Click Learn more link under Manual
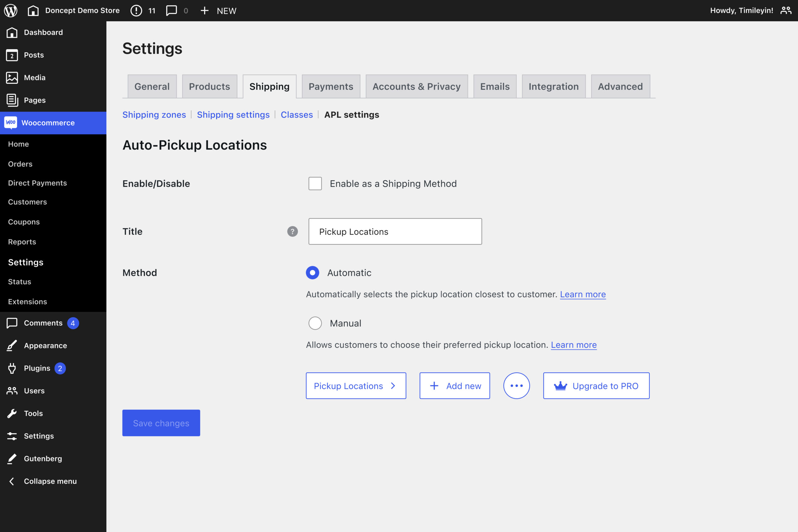798x532 pixels. [573, 345]
